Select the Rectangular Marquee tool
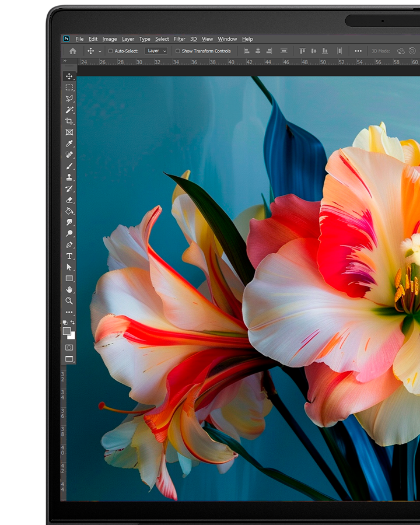The image size is (420, 525). [x=69, y=87]
